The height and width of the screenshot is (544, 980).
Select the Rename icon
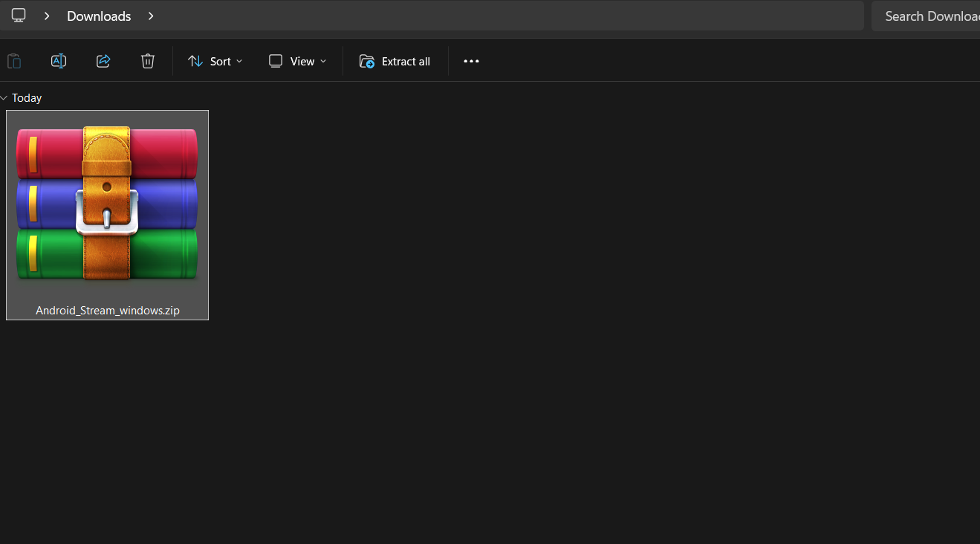(58, 61)
